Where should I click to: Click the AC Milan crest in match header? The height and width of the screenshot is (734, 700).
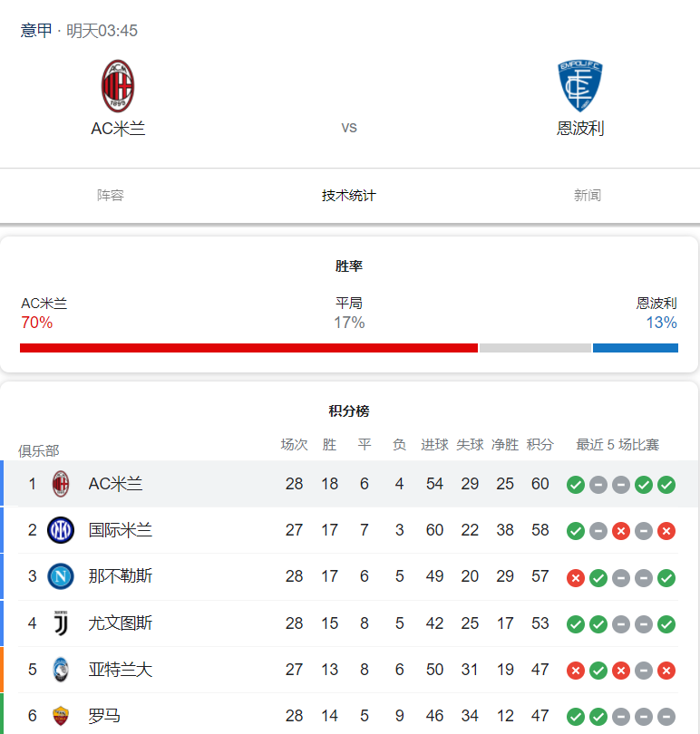(x=118, y=86)
